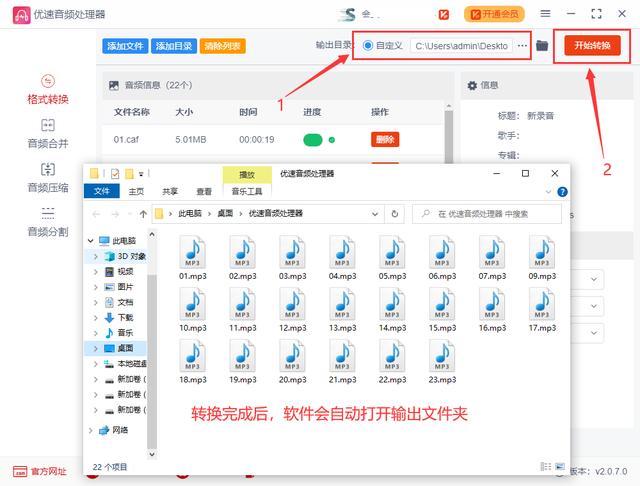Open the 官方网址 link at bottom left

tap(40, 472)
